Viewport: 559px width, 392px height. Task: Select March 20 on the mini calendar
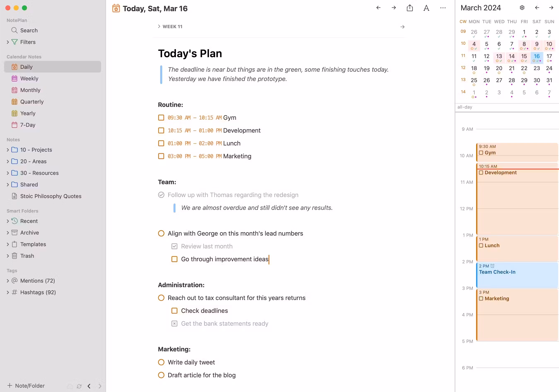pos(499,68)
